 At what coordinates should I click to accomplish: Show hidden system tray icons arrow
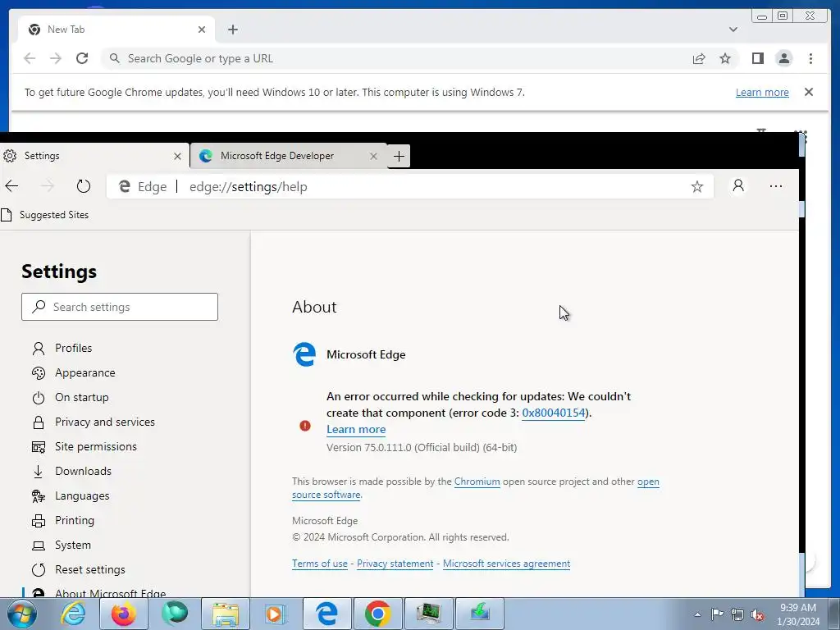(697, 614)
